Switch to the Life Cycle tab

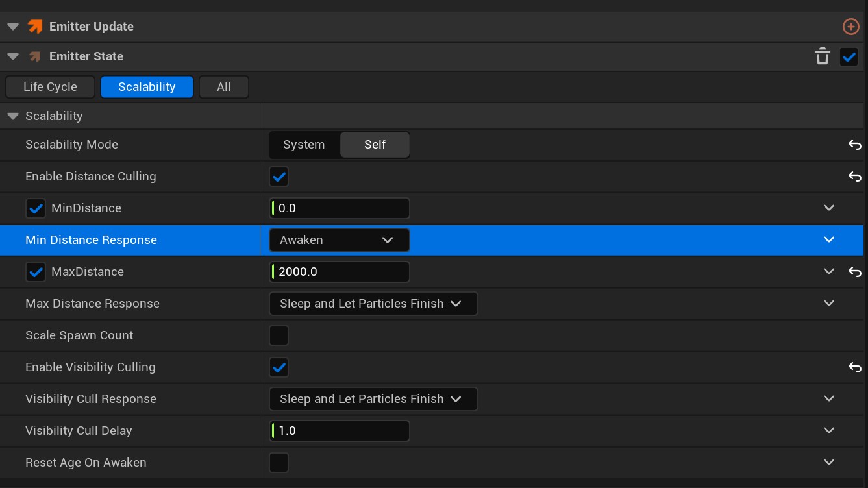click(x=49, y=86)
